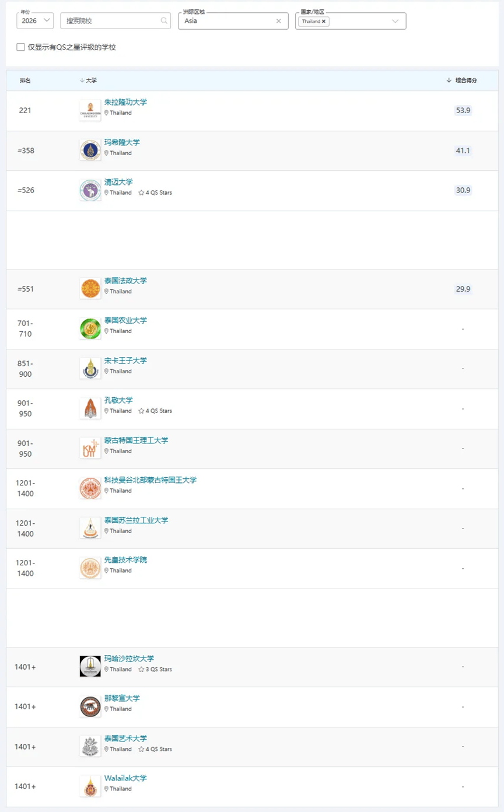Click rank =358 cell
This screenshot has width=504, height=812.
(25, 150)
